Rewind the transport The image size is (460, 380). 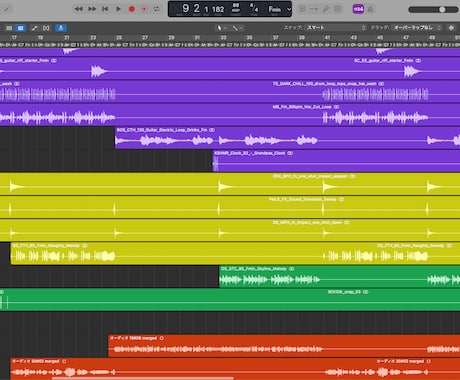[x=78, y=9]
